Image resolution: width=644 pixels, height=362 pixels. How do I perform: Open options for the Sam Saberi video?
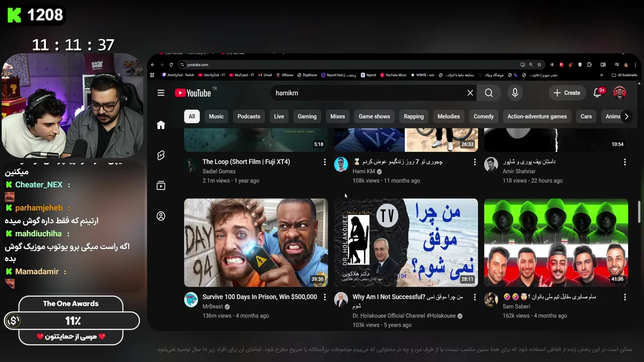[625, 297]
